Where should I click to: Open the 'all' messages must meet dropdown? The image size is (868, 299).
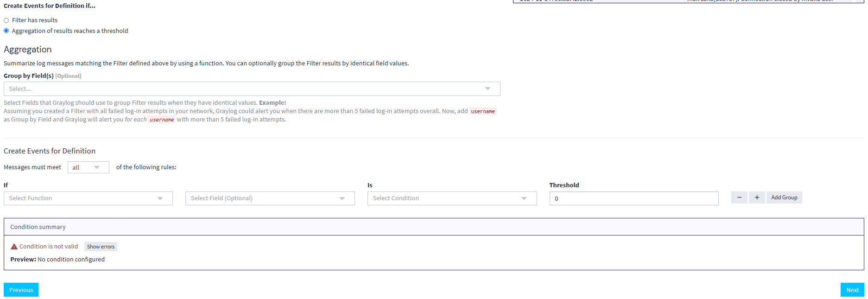coord(88,167)
